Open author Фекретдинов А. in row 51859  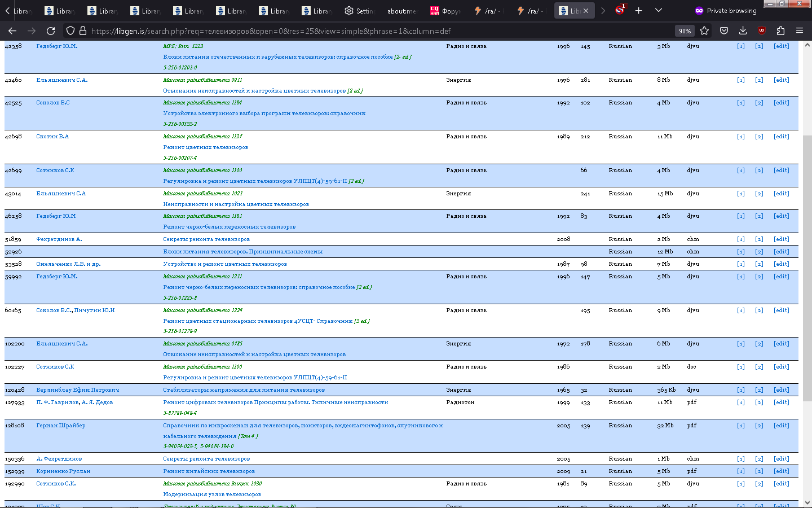tap(59, 239)
